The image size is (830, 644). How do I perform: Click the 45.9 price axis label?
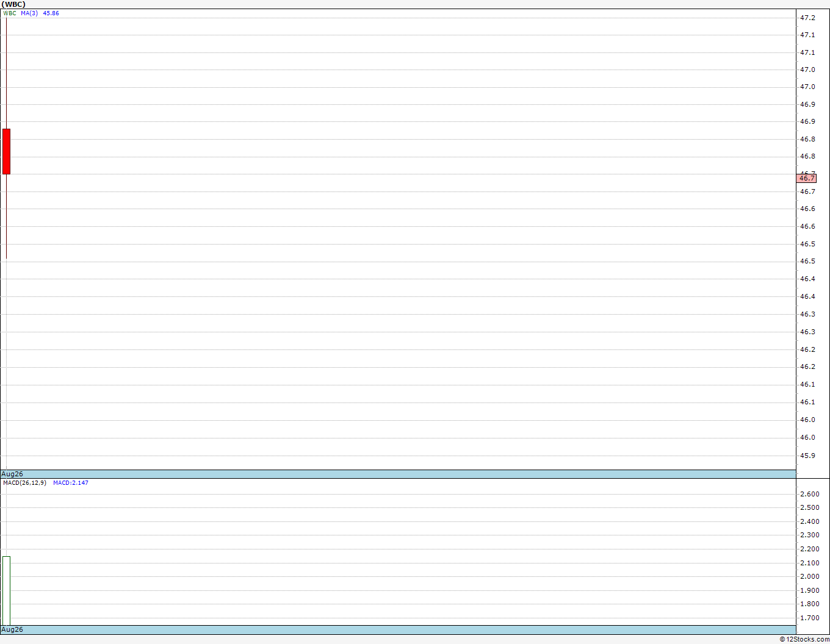pos(807,456)
